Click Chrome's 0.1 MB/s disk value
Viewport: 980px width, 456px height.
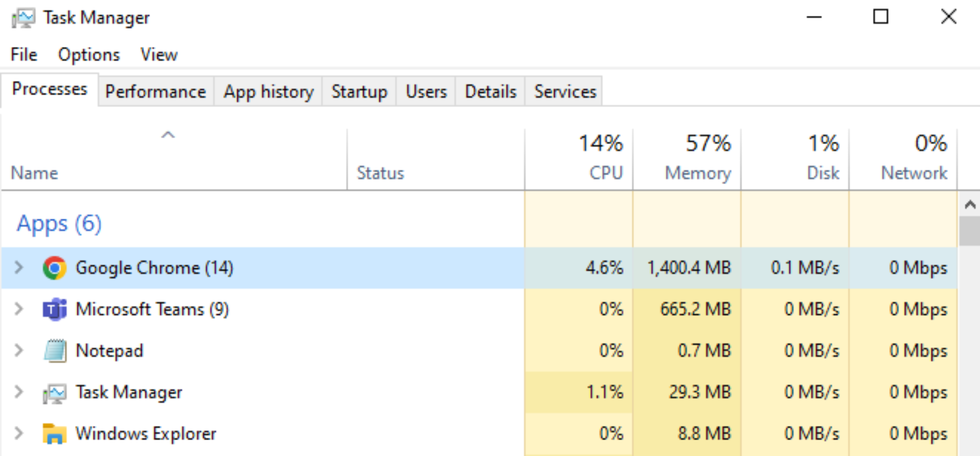(x=805, y=267)
